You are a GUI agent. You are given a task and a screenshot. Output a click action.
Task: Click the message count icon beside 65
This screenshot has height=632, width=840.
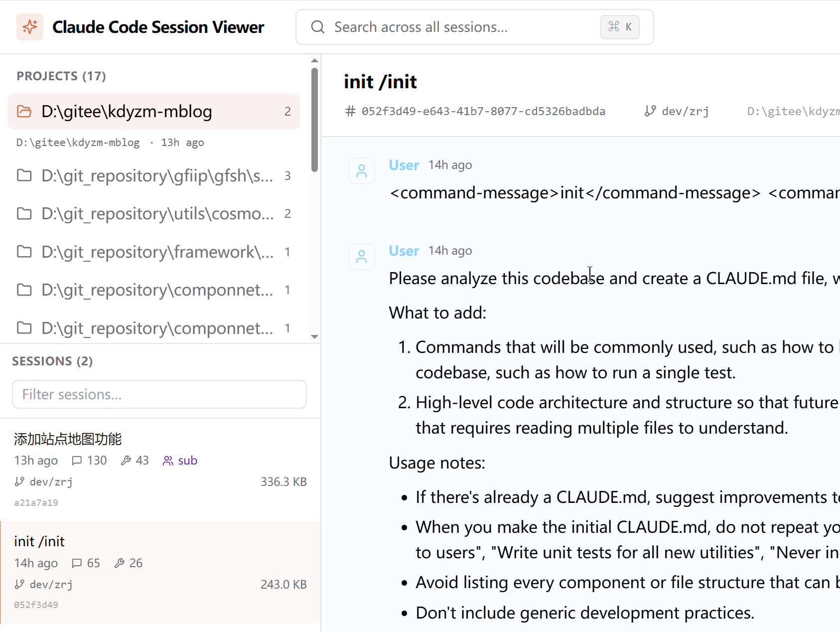pos(77,563)
